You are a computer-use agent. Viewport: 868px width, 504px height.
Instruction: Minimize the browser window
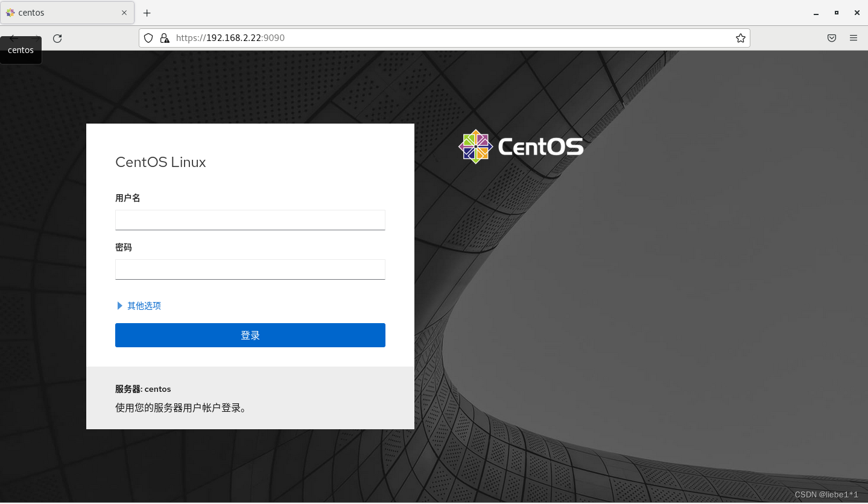(816, 13)
